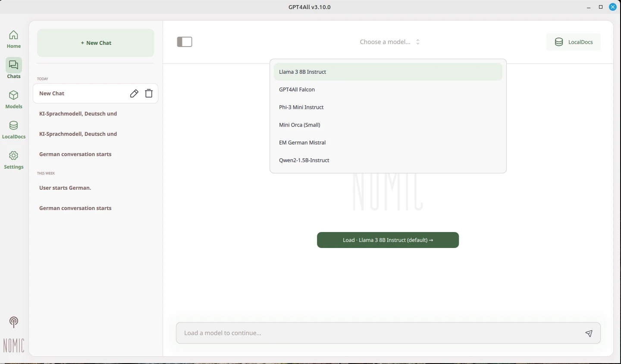The width and height of the screenshot is (621, 364).
Task: Toggle the chat drawer panel icon
Action: tap(185, 42)
